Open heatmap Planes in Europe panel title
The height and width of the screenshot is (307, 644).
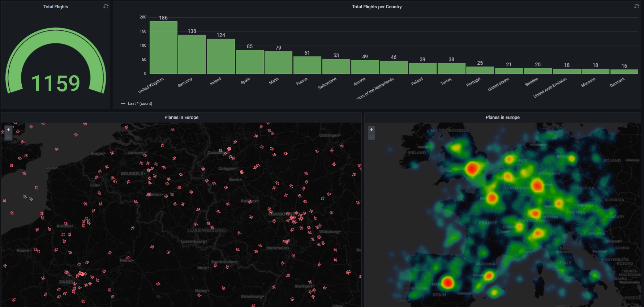click(x=503, y=117)
